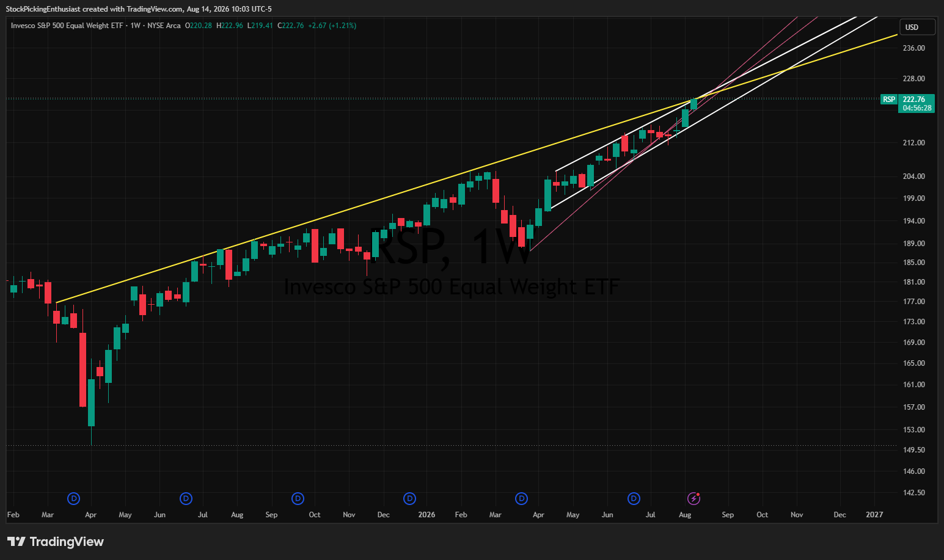Click the 181.00 price axis label

pos(913,282)
